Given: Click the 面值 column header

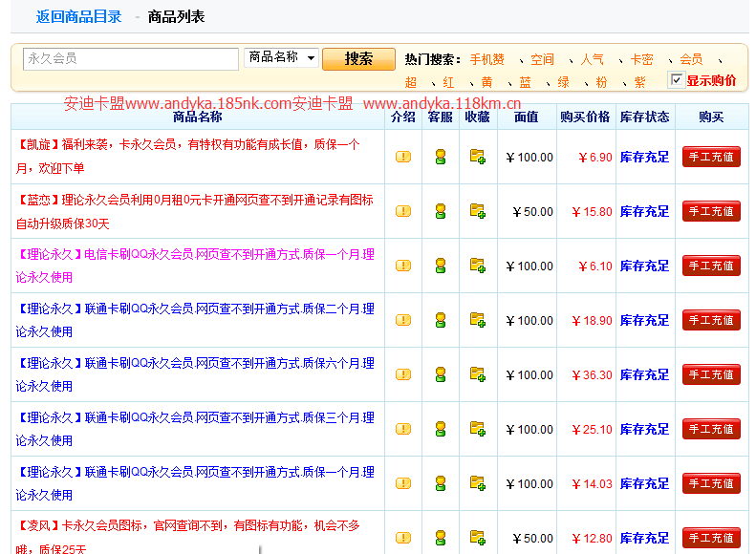Looking at the screenshot, I should 526,117.
